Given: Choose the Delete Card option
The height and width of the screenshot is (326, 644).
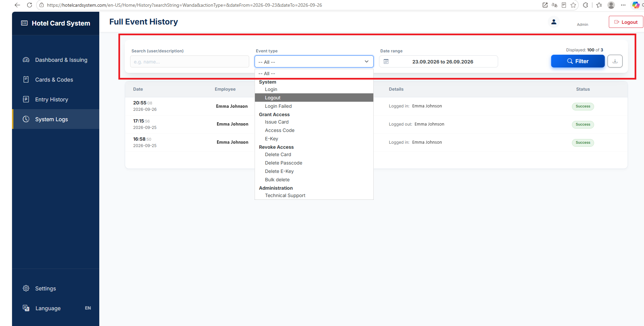Looking at the screenshot, I should point(314,154).
